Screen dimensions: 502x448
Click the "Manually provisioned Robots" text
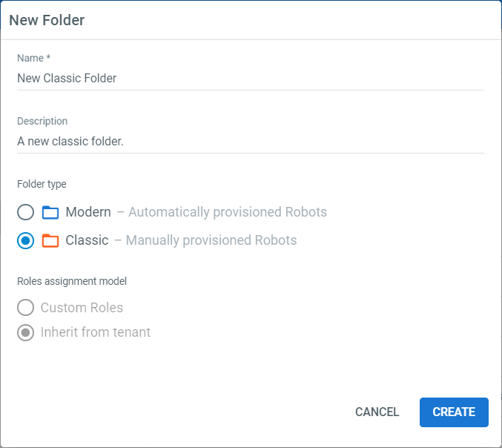click(x=211, y=240)
